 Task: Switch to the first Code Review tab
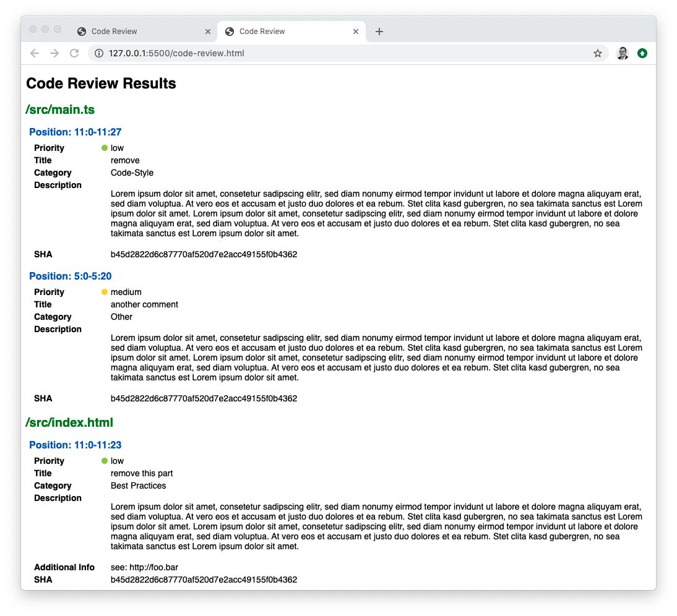tap(142, 32)
